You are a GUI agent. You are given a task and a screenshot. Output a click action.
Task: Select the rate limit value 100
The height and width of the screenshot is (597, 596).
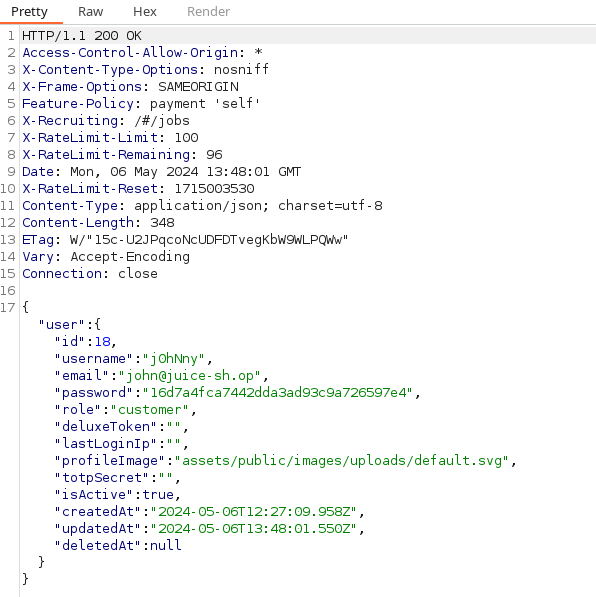click(186, 137)
